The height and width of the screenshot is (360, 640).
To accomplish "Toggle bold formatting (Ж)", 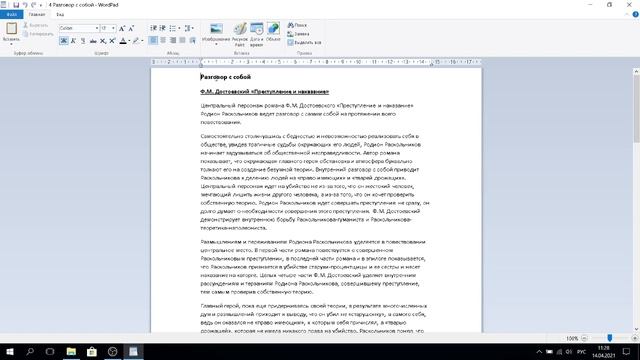I will click(64, 40).
